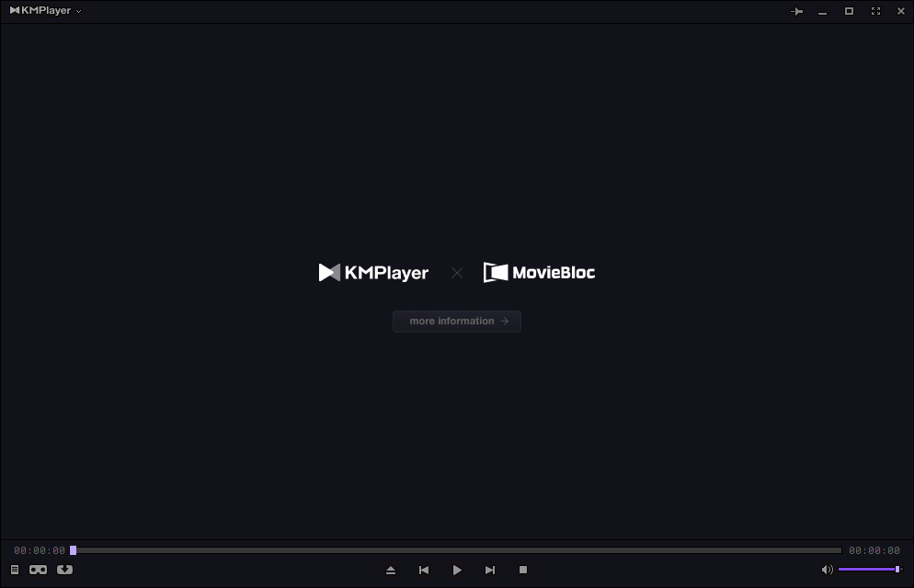Screen dimensions: 914x588
Task: Open the playlist panel icon
Action: point(15,570)
